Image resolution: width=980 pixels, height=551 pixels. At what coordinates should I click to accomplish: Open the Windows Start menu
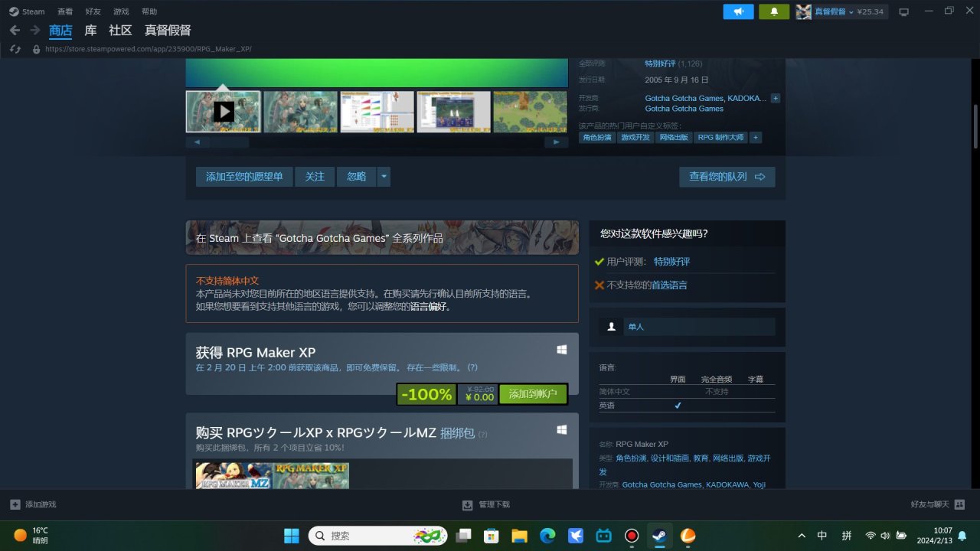(292, 535)
